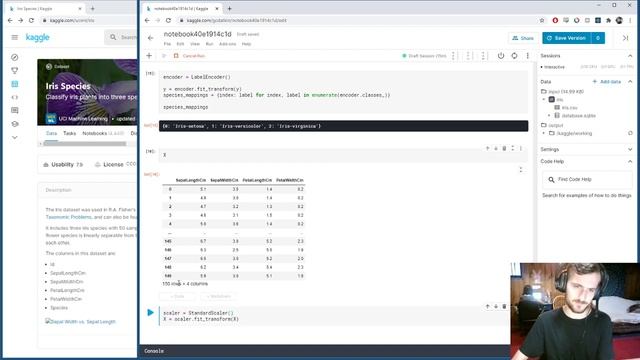
Task: Expand the /kaggle/working output folder
Action: pyautogui.click(x=544, y=133)
